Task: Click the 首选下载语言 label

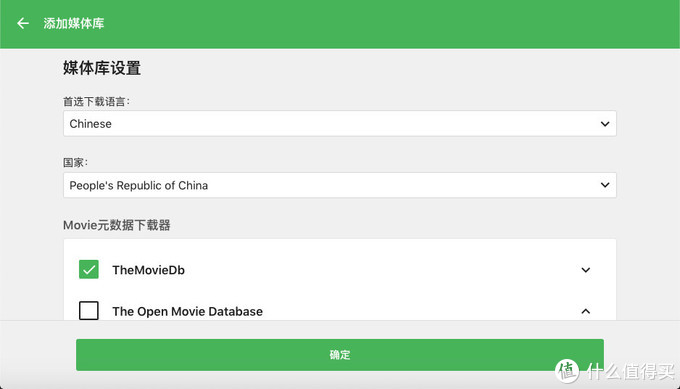Action: coord(96,101)
